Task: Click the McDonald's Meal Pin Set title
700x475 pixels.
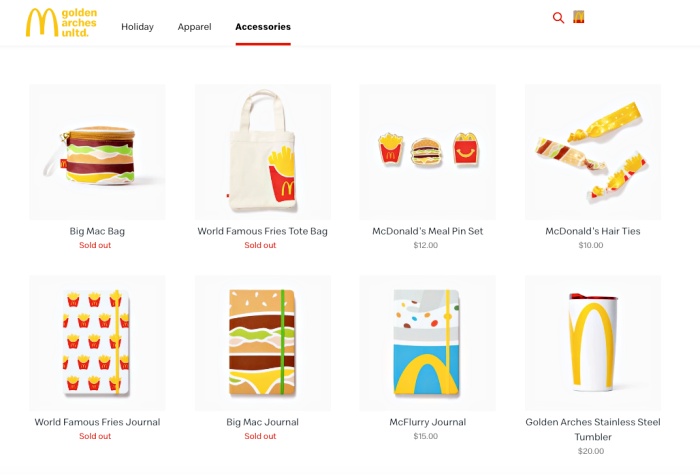Action: (x=428, y=231)
